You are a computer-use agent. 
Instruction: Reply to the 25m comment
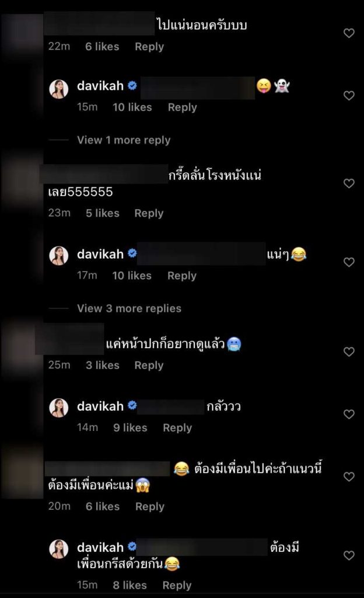149,365
